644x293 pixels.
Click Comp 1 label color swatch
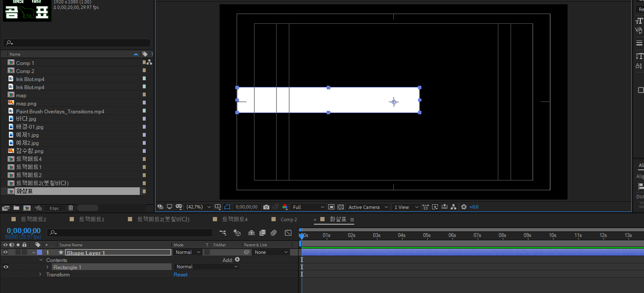(144, 63)
